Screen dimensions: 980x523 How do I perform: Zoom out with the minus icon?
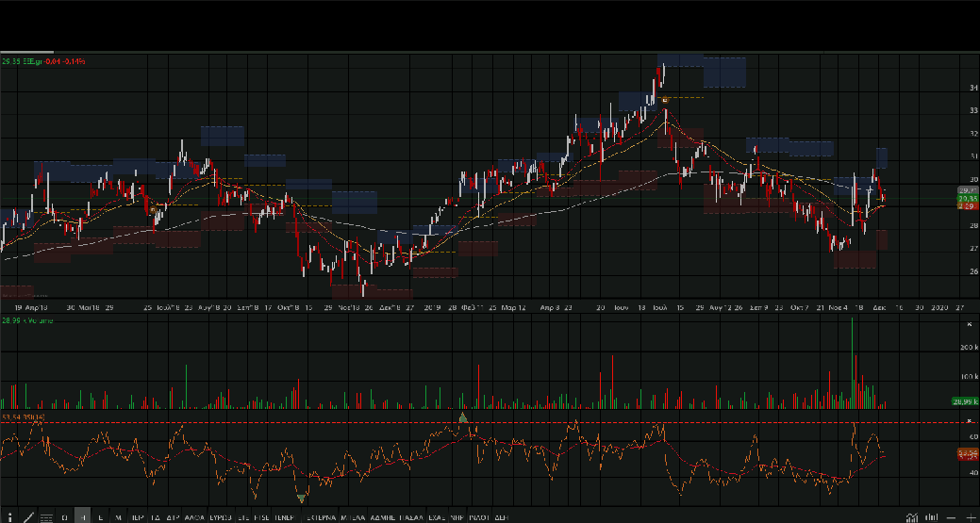951,517
